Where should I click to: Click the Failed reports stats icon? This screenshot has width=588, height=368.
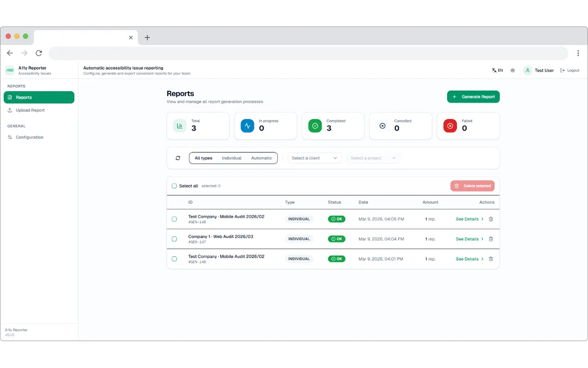tap(450, 125)
